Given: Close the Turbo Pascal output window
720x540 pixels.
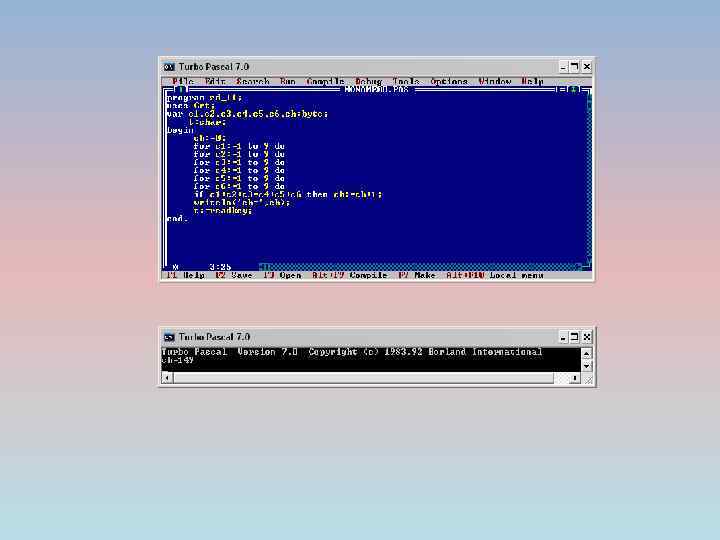Looking at the screenshot, I should coord(587,337).
